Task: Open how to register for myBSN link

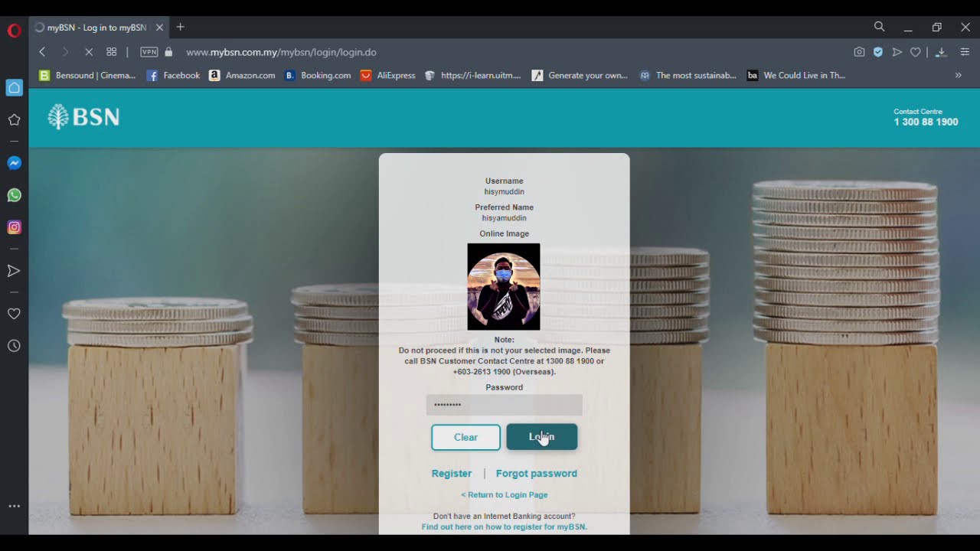Action: (x=505, y=527)
